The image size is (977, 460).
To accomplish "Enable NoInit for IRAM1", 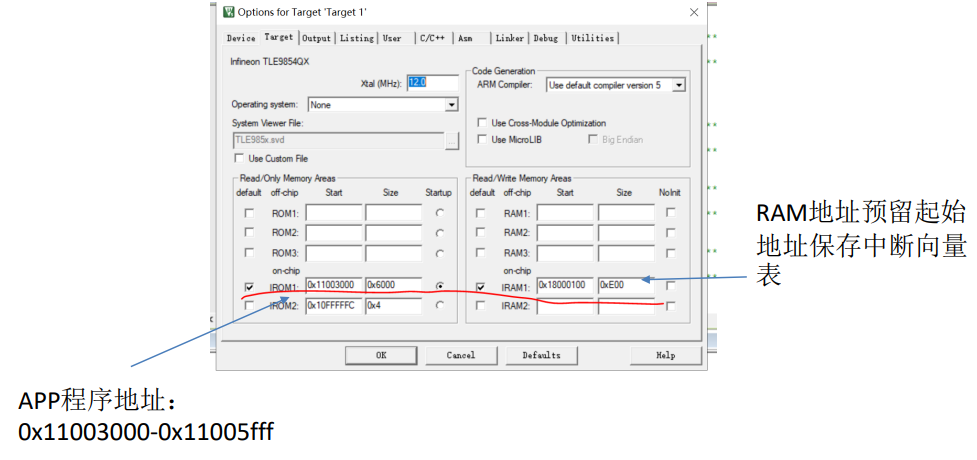I will tap(670, 285).
